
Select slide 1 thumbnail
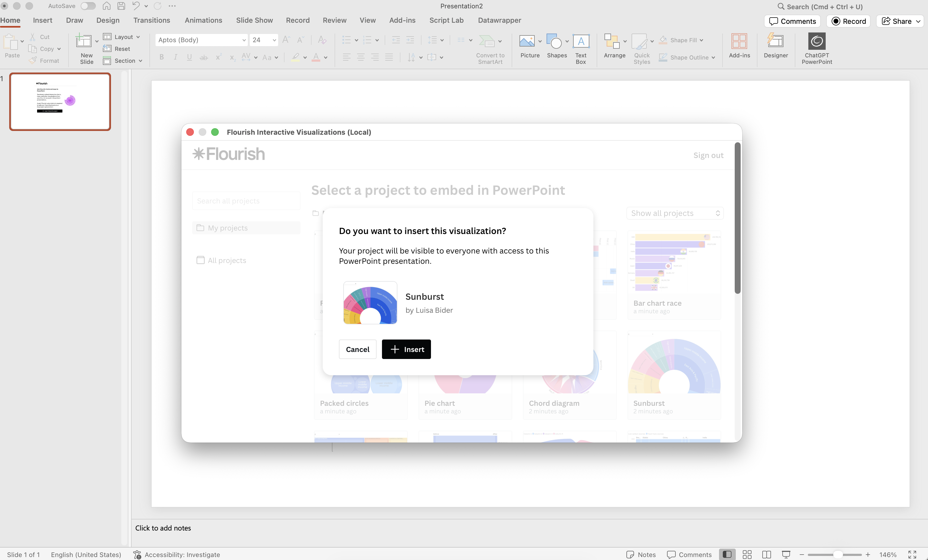click(60, 102)
